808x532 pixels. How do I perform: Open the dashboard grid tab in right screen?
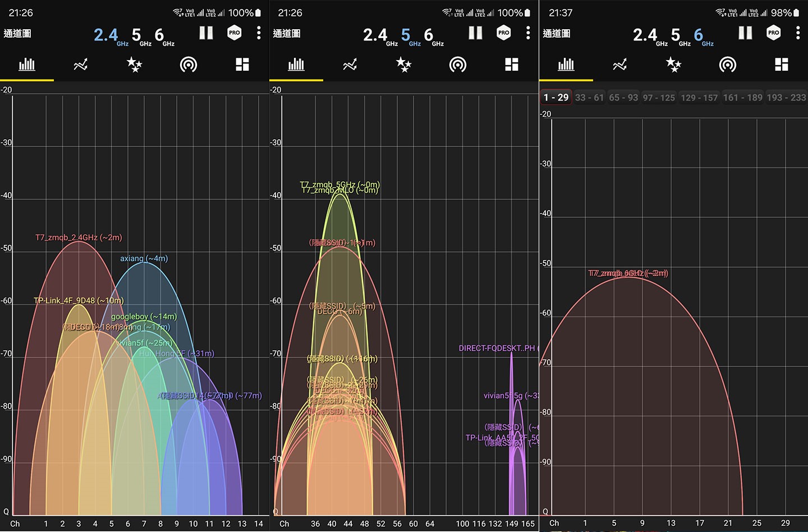pyautogui.click(x=782, y=65)
